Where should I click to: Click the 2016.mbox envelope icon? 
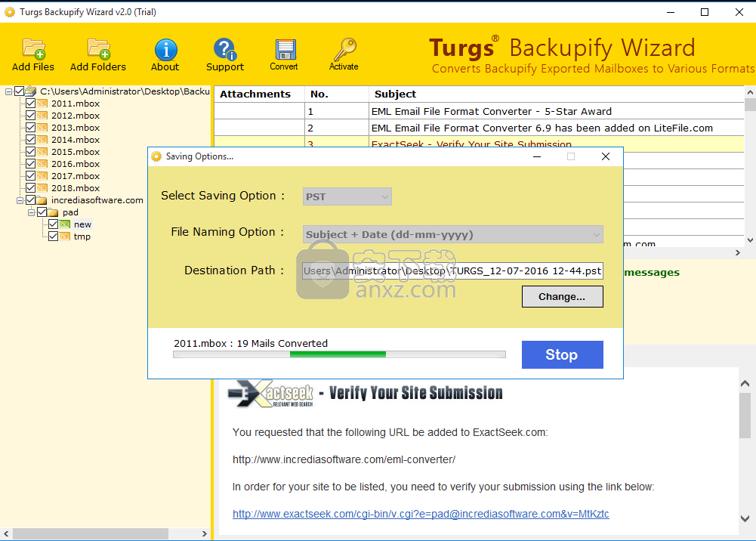pyautogui.click(x=42, y=163)
